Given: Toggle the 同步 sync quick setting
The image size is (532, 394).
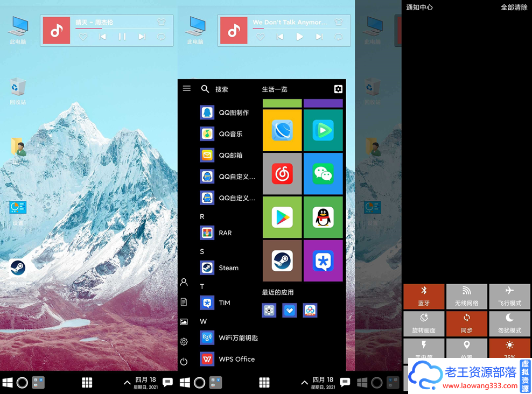Looking at the screenshot, I should tap(466, 323).
